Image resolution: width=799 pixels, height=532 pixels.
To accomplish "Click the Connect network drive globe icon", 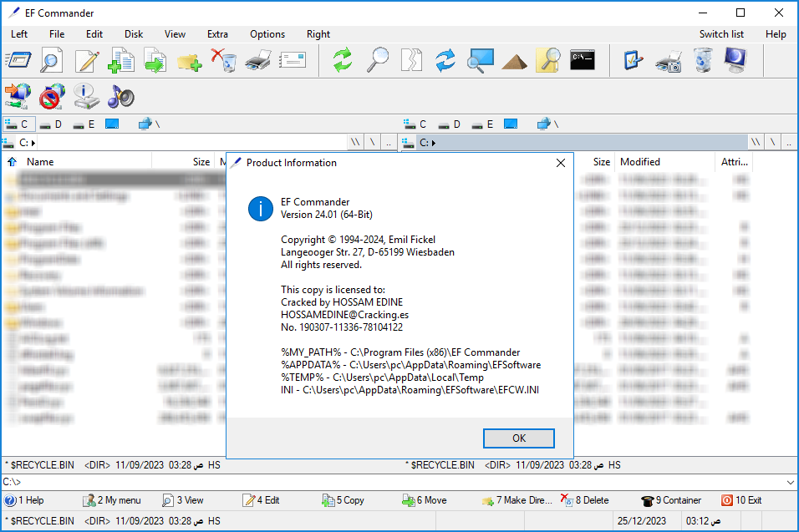I will point(18,96).
